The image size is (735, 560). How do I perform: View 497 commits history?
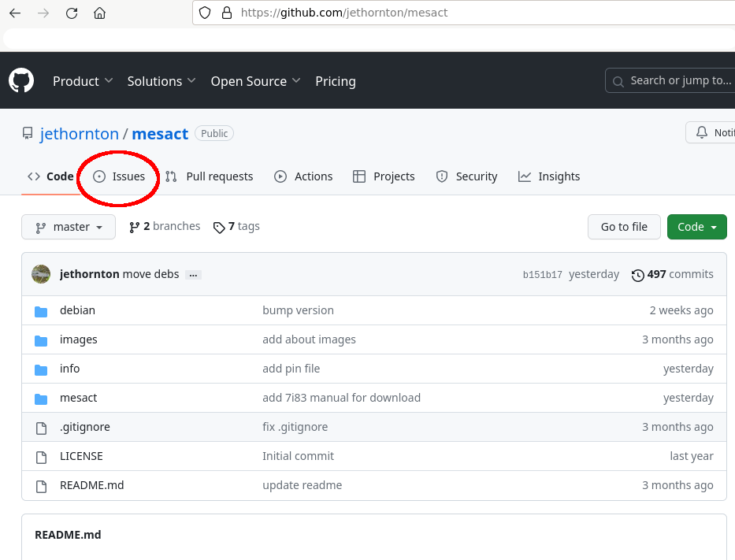pos(673,274)
